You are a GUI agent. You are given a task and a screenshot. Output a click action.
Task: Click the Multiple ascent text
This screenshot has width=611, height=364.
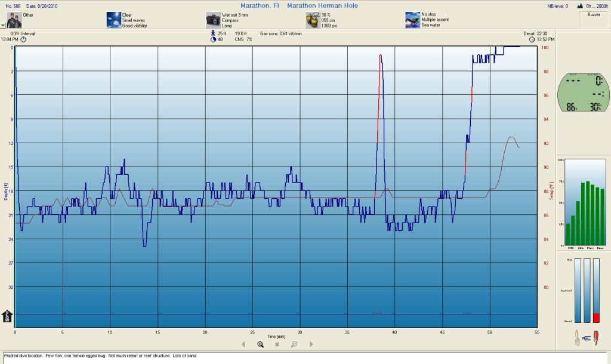pyautogui.click(x=435, y=20)
